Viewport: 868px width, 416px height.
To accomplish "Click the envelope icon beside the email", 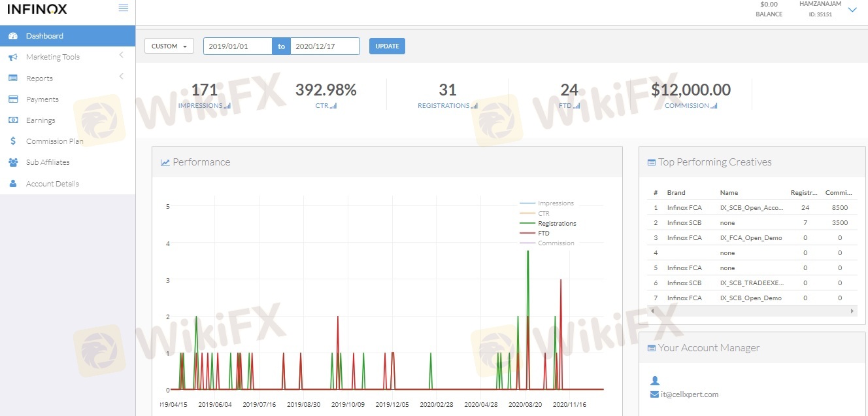I will point(655,394).
